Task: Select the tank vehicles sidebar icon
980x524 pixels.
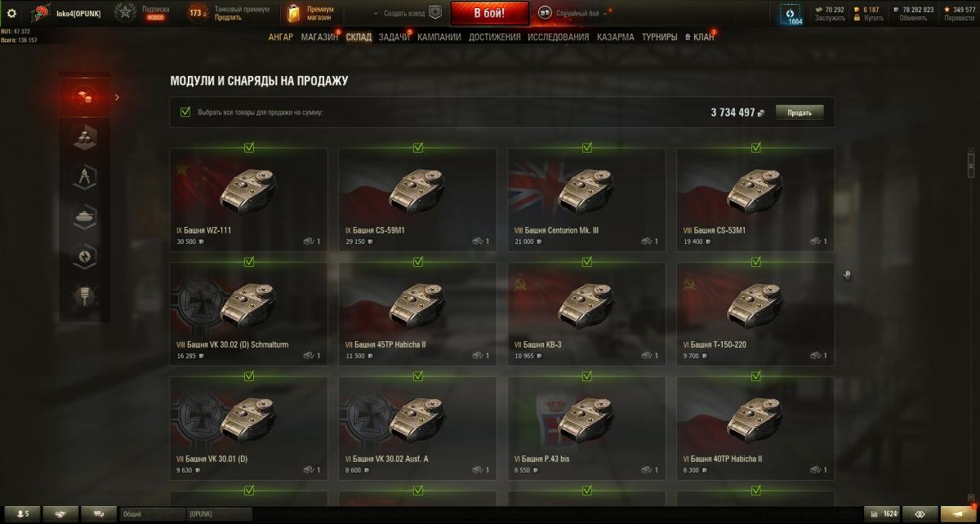Action: tap(85, 215)
